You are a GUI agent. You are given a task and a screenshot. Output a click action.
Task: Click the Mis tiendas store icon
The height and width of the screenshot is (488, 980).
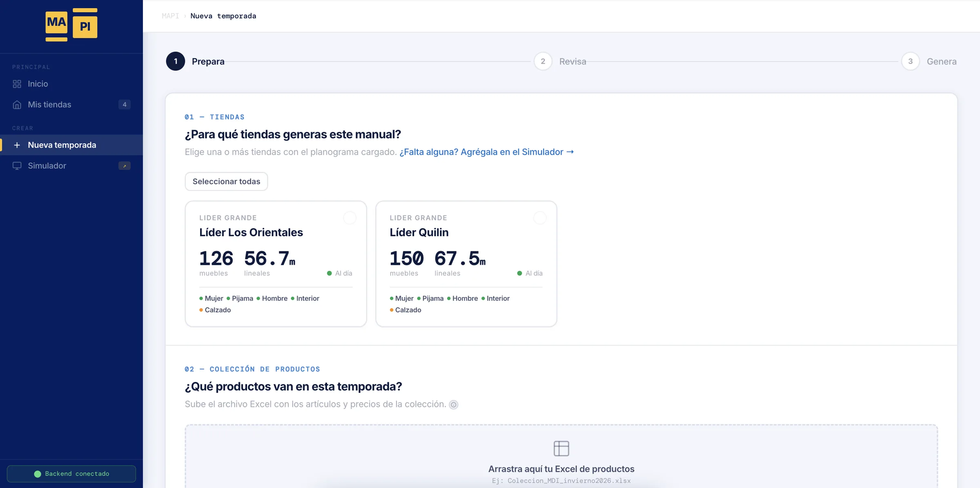click(17, 105)
